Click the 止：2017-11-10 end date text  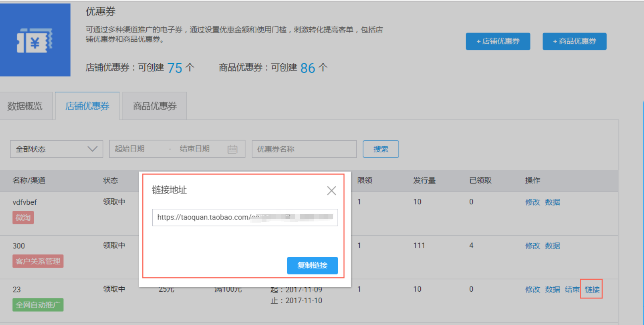pyautogui.click(x=296, y=301)
